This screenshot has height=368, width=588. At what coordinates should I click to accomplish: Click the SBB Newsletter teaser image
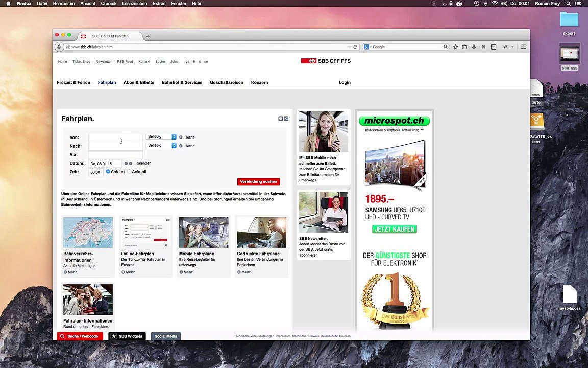click(x=324, y=212)
